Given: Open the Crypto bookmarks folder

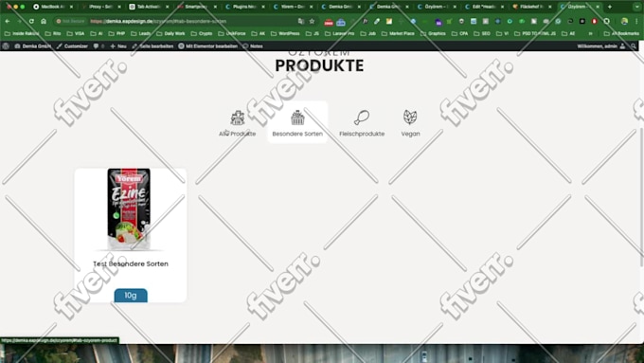Looking at the screenshot, I should [202, 33].
